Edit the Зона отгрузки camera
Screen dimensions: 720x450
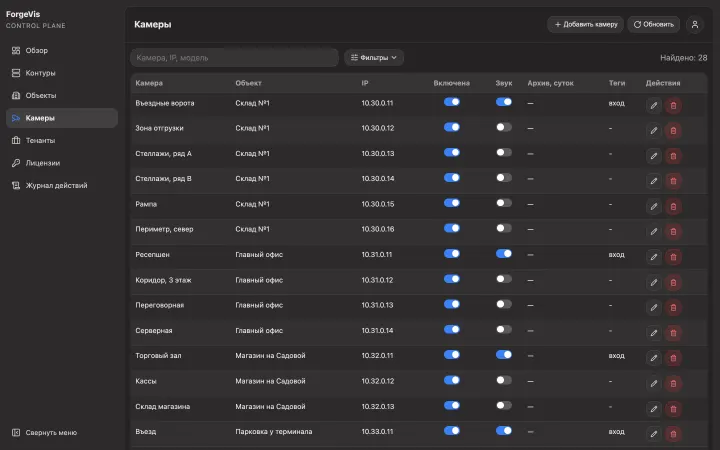click(653, 131)
